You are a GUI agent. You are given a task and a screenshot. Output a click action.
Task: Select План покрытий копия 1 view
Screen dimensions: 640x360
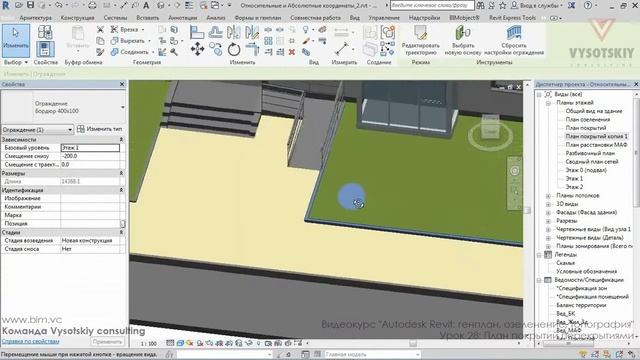(596, 136)
